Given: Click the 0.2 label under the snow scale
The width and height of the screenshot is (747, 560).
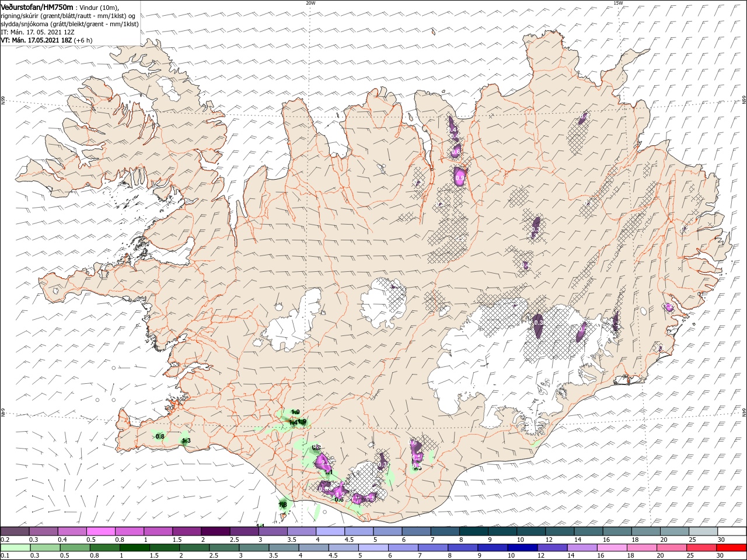Looking at the screenshot, I should [x=4, y=540].
